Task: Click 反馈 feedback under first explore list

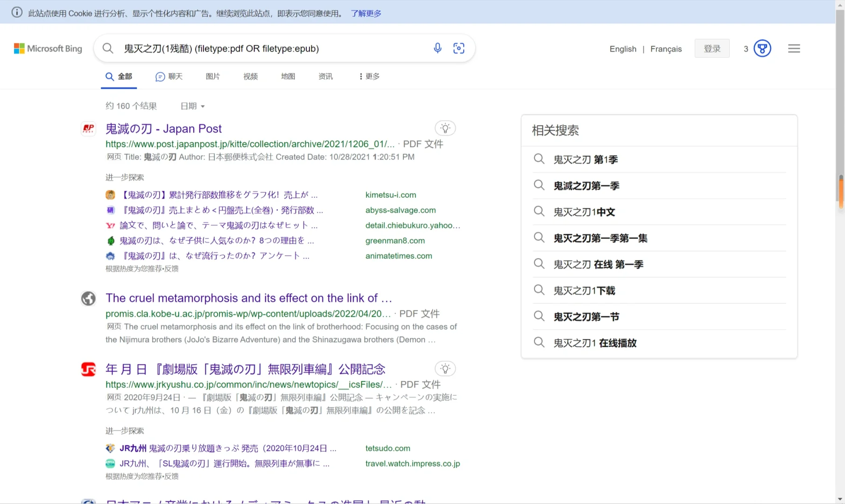Action: tap(171, 268)
